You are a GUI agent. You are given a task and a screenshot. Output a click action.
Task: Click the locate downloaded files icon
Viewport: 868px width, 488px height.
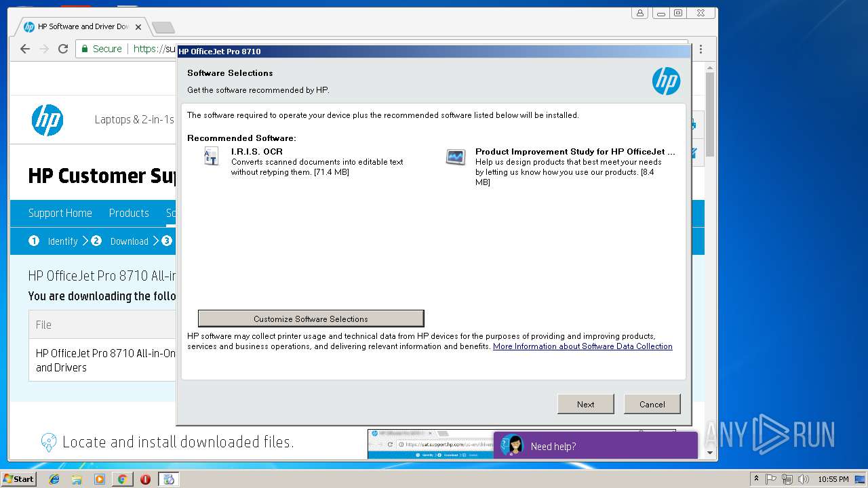pyautogui.click(x=49, y=443)
